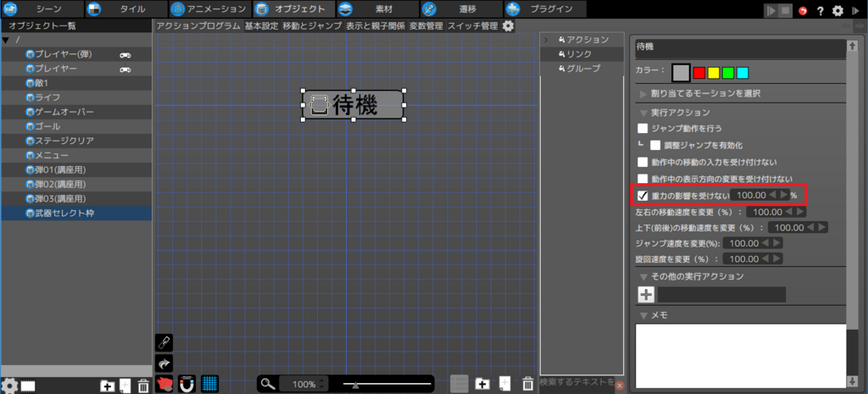Click the canvas zoom slider handle
This screenshot has height=394, width=868.
coord(355,386)
